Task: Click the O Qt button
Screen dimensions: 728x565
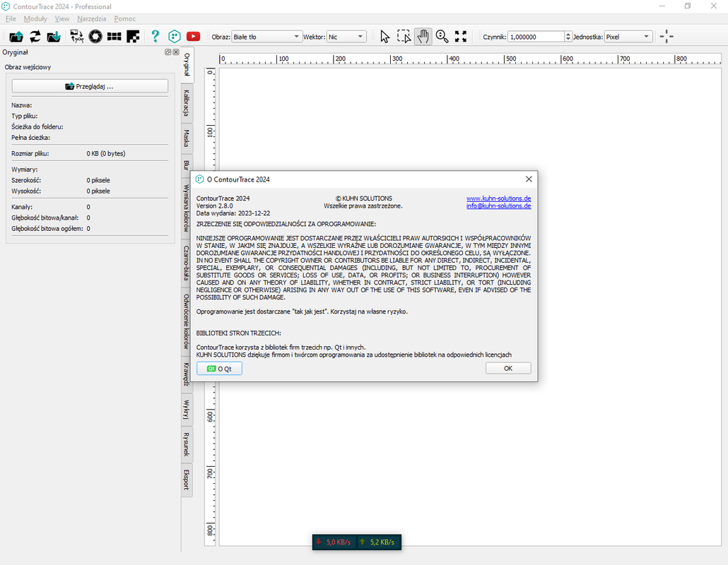Action: coord(219,369)
